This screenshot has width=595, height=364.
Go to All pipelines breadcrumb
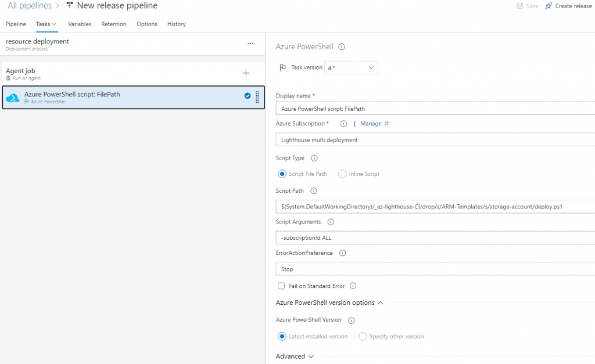(30, 5)
